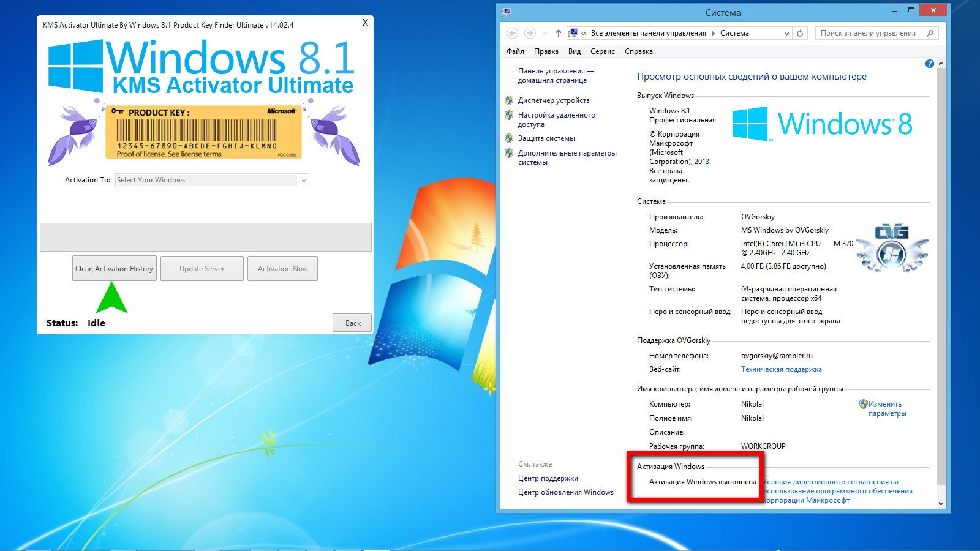The width and height of the screenshot is (980, 551).
Task: Click WORKGROUP value text
Action: (763, 446)
